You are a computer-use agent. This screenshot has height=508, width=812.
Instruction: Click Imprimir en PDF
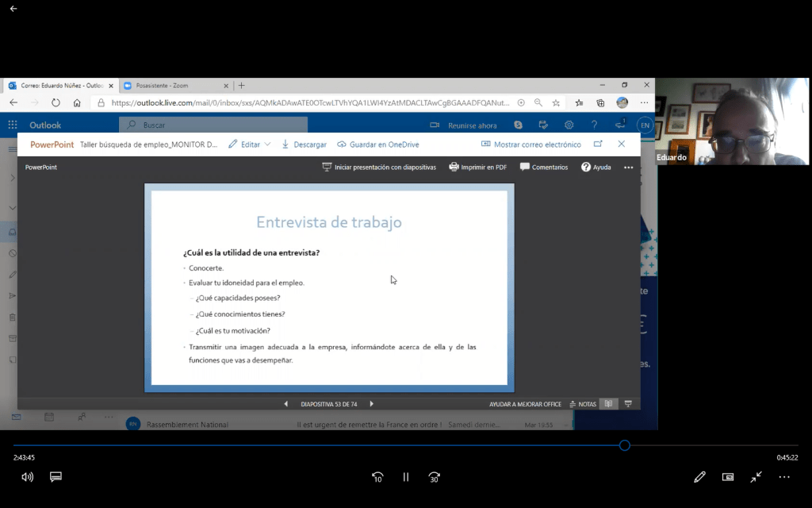tap(477, 167)
